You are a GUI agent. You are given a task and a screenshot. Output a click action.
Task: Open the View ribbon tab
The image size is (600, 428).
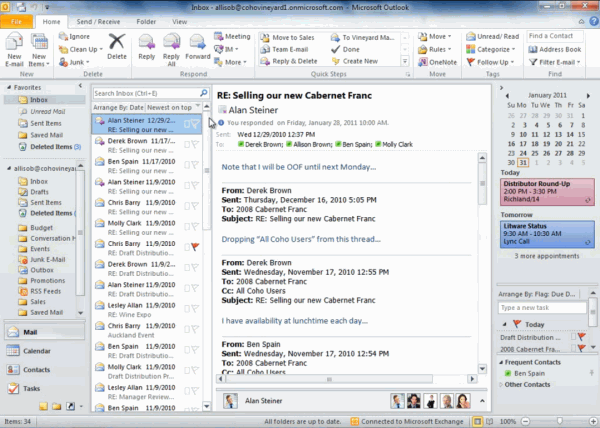point(179,22)
